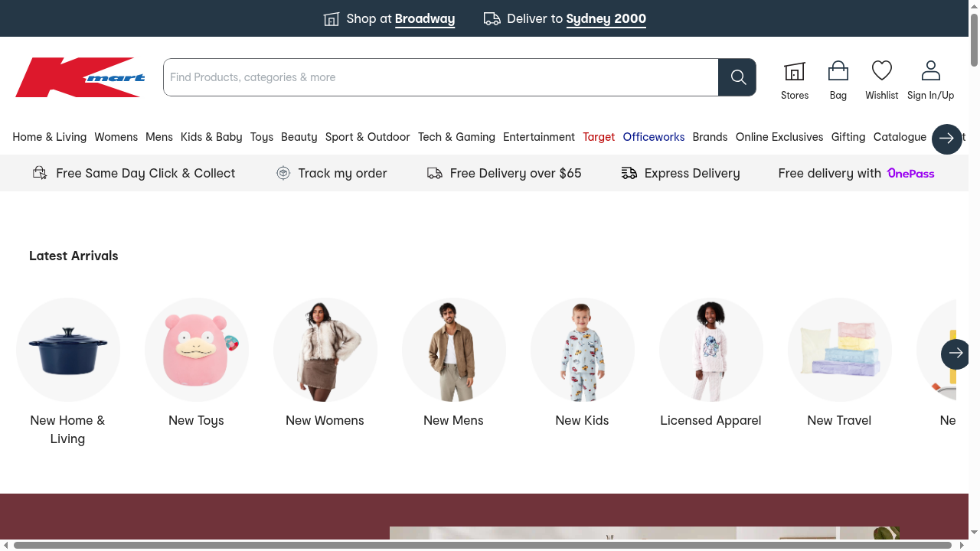Image resolution: width=980 pixels, height=551 pixels.
Task: Open Tech & Gaming menu
Action: point(456,137)
